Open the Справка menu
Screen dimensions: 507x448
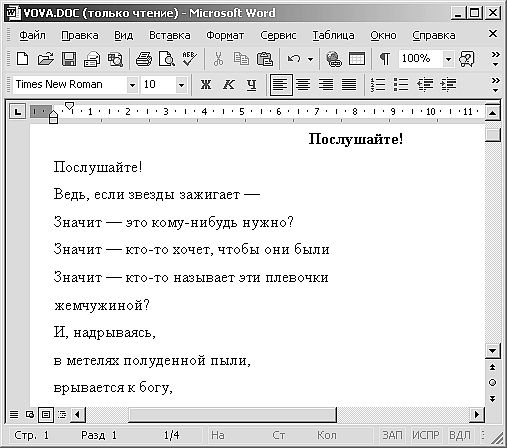point(434,35)
